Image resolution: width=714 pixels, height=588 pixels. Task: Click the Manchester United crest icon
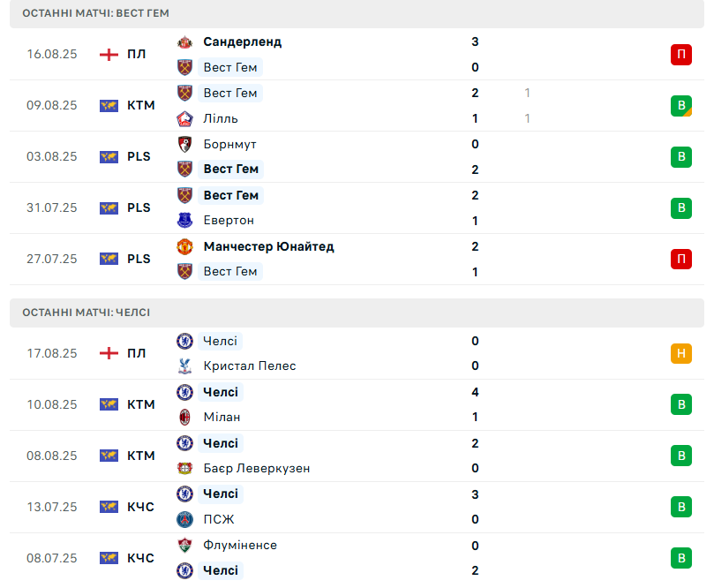pos(184,246)
